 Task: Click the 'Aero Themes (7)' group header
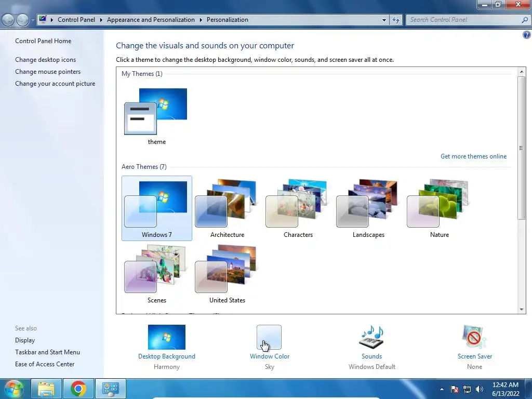(144, 167)
